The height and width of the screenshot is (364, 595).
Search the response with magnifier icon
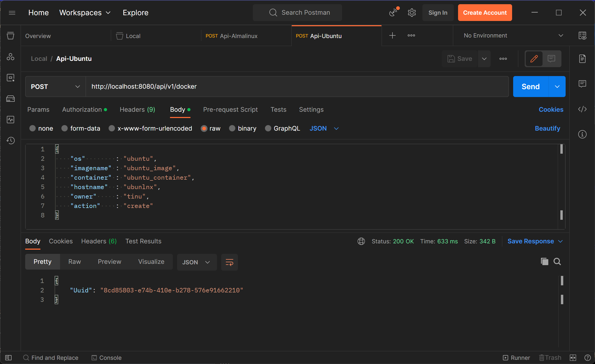point(557,261)
